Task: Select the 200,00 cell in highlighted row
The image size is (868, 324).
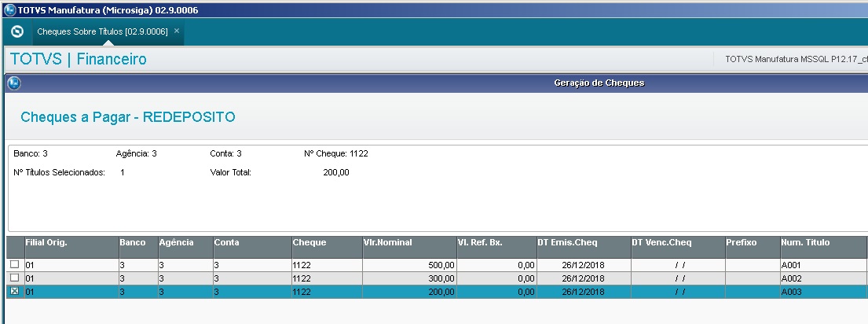Action: (x=409, y=292)
